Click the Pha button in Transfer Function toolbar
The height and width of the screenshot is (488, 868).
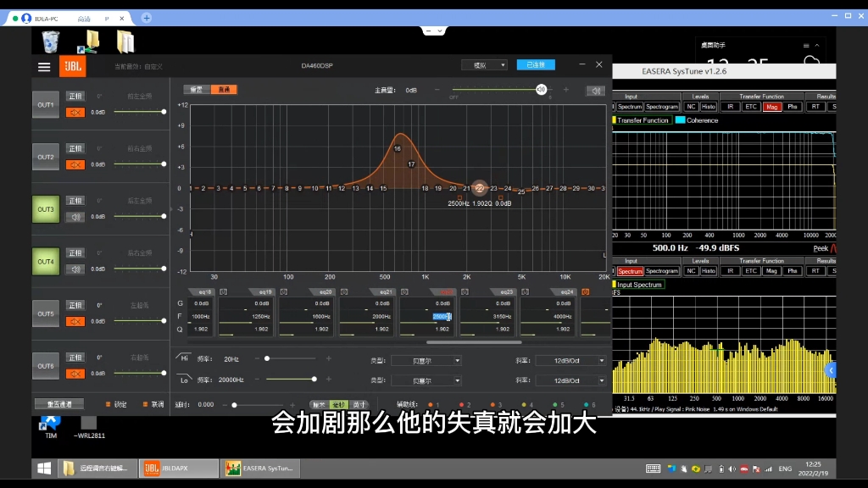pyautogui.click(x=794, y=106)
